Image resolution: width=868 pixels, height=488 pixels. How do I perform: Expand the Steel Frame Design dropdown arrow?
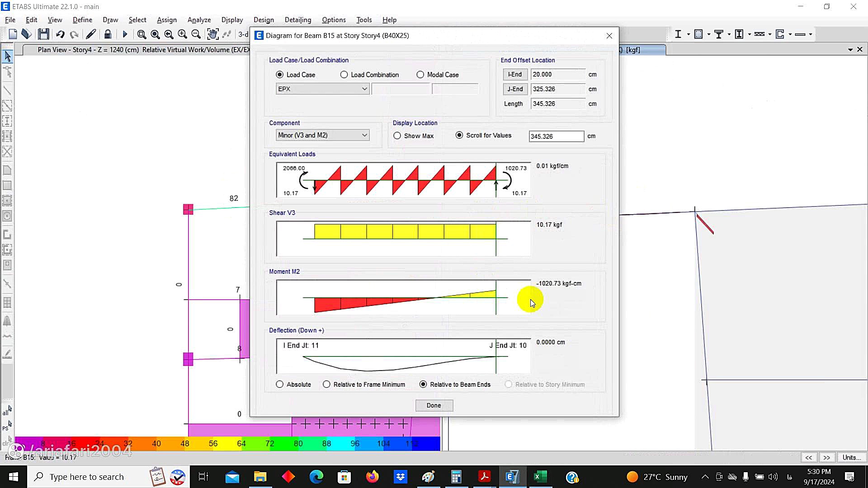coord(689,34)
